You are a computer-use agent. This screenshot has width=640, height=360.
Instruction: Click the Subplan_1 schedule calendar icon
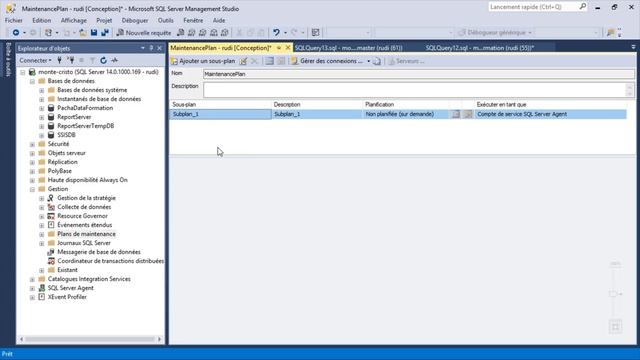[456, 114]
